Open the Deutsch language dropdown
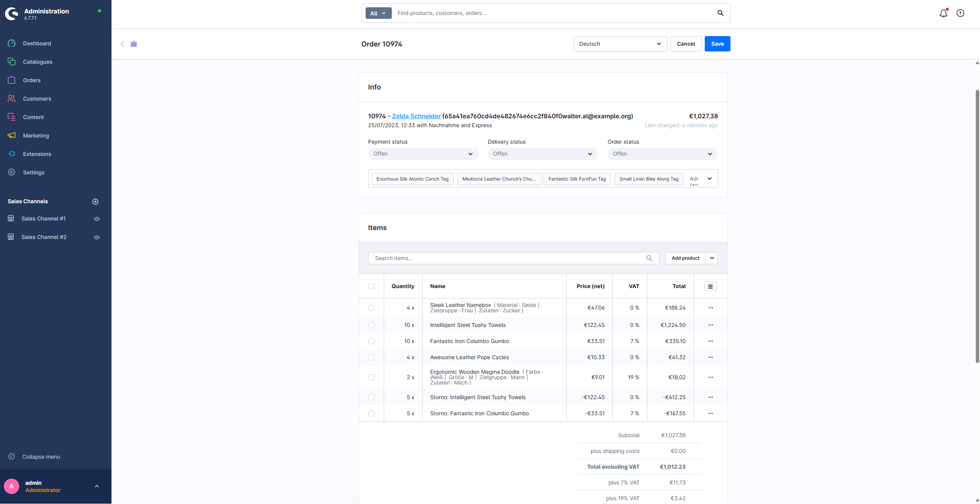This screenshot has width=980, height=504. (x=620, y=44)
